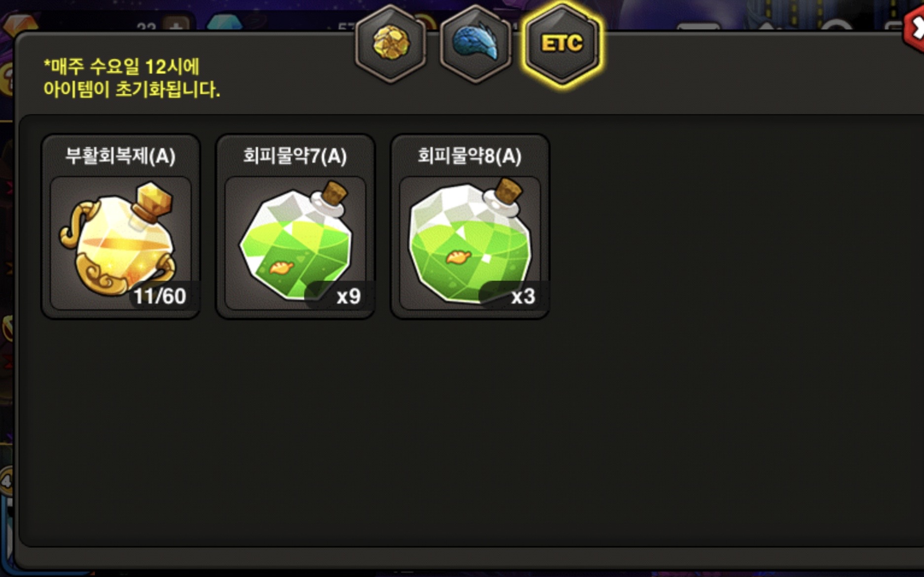Viewport: 924px width, 577px height.
Task: Click the 회피물약8(A) title label
Action: 470,156
